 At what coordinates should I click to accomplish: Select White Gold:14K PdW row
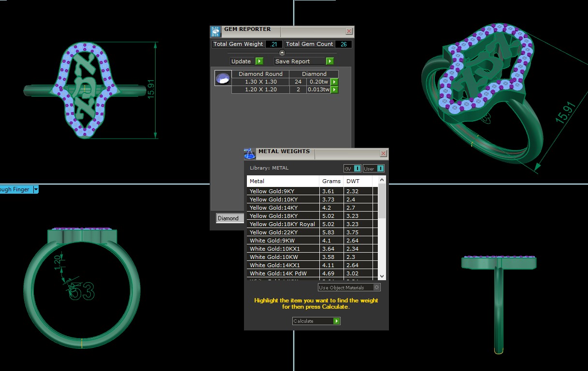pyautogui.click(x=283, y=273)
